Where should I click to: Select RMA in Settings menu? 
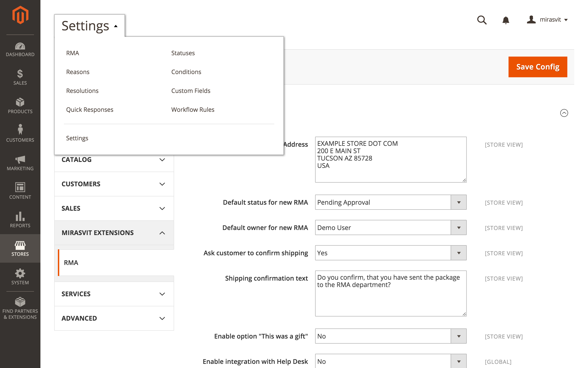tap(73, 53)
